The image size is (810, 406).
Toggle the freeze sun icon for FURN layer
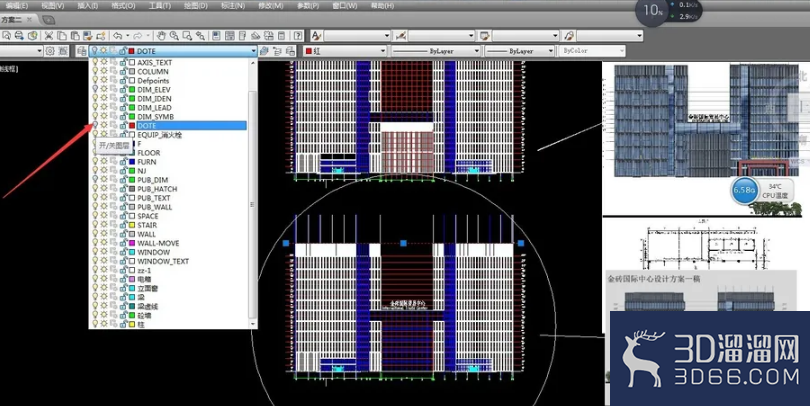(104, 162)
